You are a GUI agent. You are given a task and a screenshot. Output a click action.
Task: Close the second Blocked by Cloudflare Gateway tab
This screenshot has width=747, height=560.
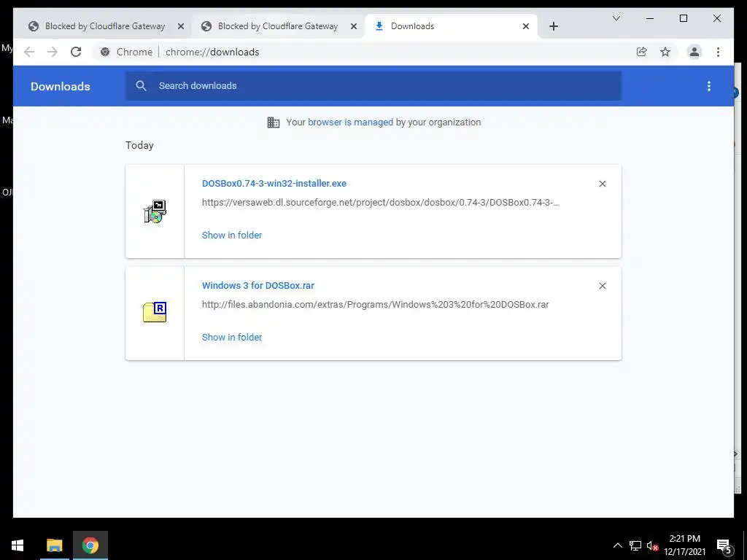tap(354, 26)
